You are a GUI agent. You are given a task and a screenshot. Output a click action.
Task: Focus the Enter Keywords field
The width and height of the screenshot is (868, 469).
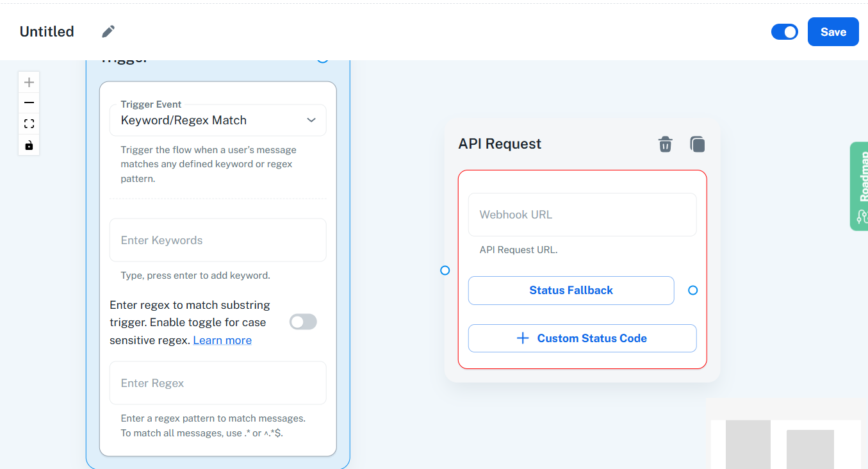pos(218,240)
